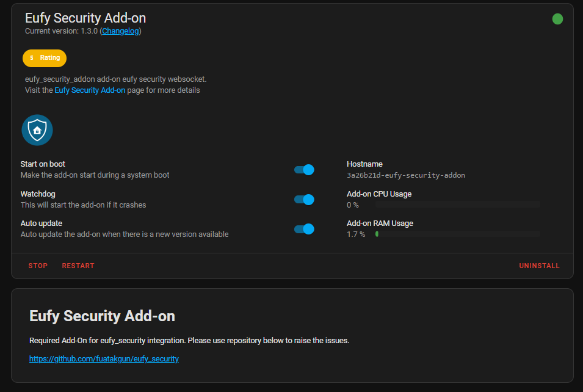Image resolution: width=583 pixels, height=392 pixels.
Task: Visit the Eufy Security Add-on page link
Action: (x=89, y=89)
